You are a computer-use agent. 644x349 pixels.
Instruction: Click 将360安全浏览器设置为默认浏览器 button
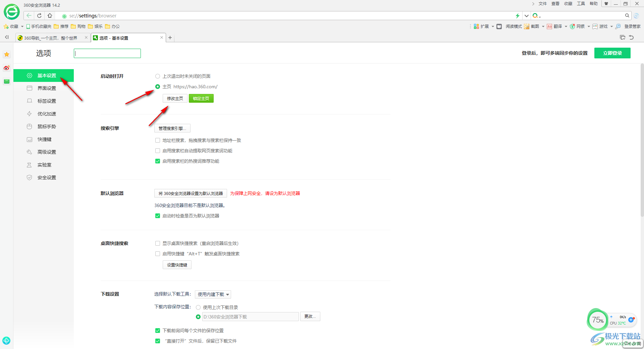pos(191,193)
